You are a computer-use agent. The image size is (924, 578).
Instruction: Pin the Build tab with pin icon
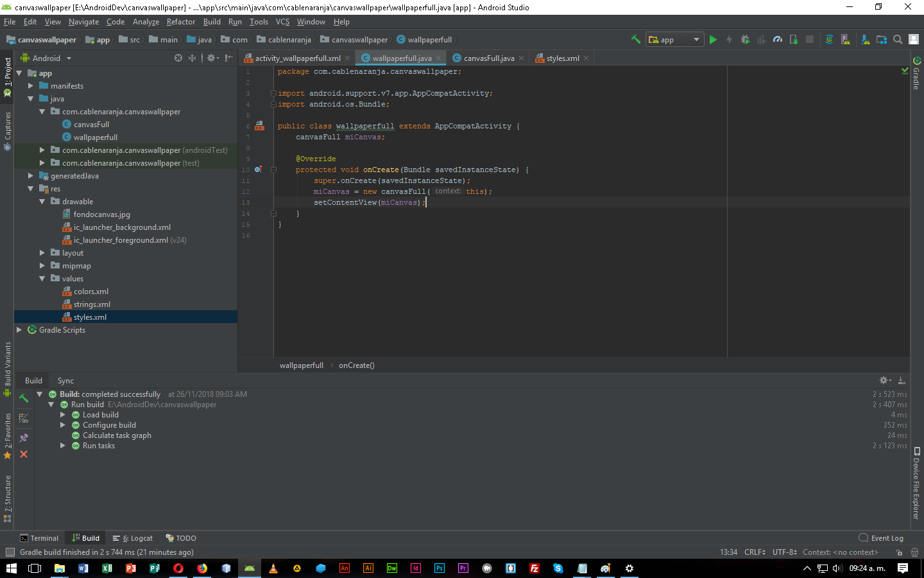[x=24, y=437]
